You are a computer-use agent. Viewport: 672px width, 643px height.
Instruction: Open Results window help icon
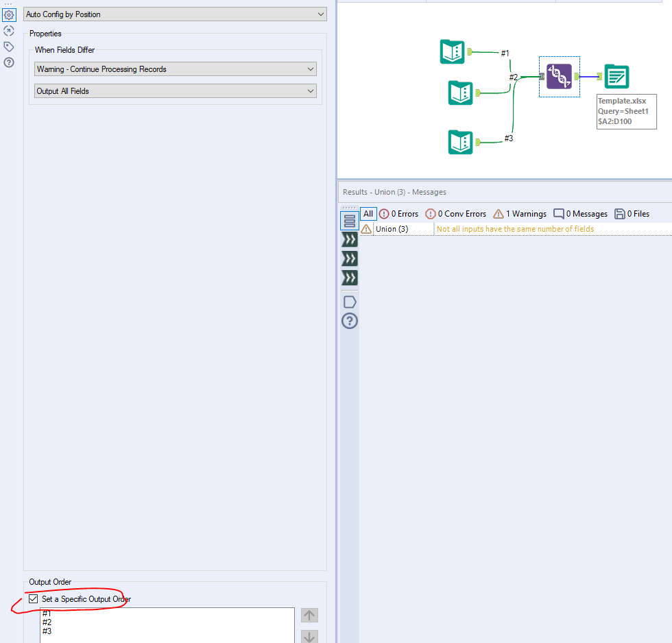click(350, 321)
